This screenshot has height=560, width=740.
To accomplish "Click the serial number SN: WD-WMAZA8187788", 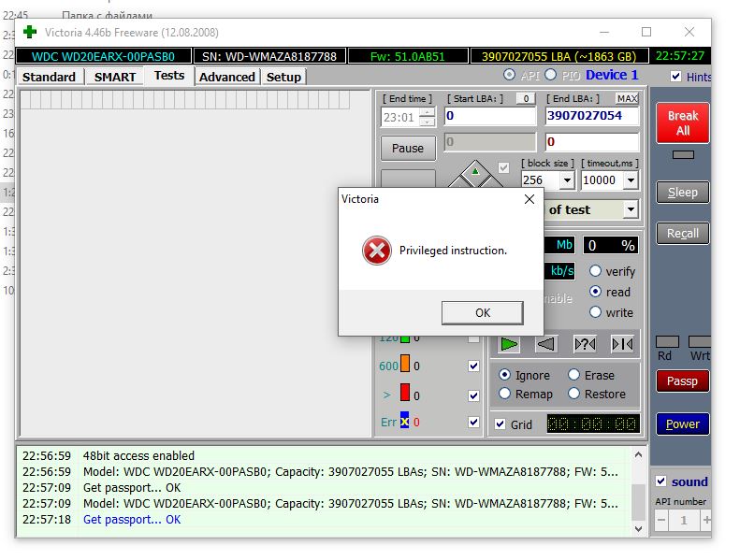I will pos(269,56).
